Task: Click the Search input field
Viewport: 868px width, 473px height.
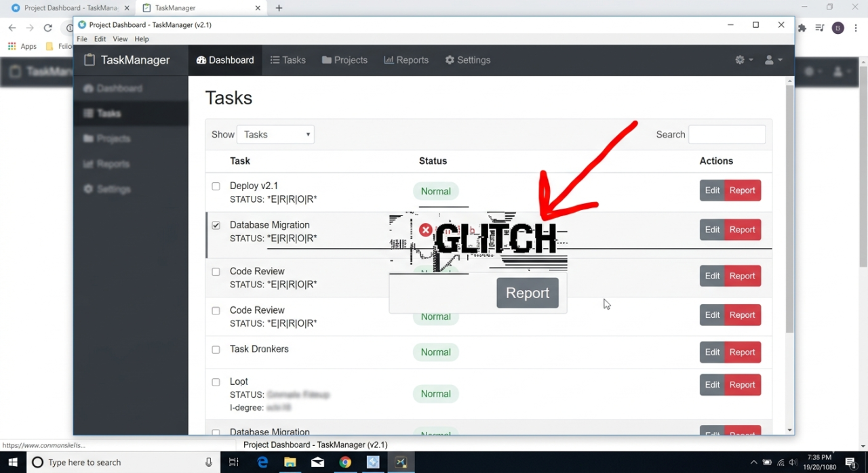Action: click(726, 134)
